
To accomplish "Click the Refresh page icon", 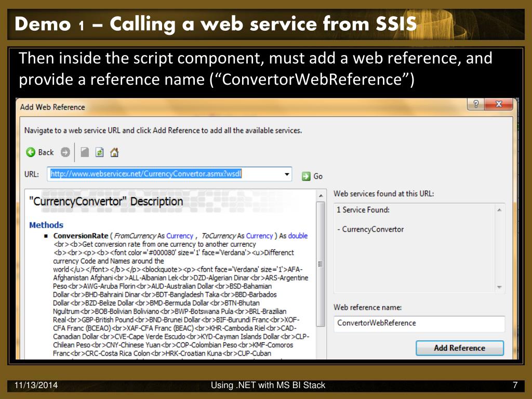I will point(99,152).
